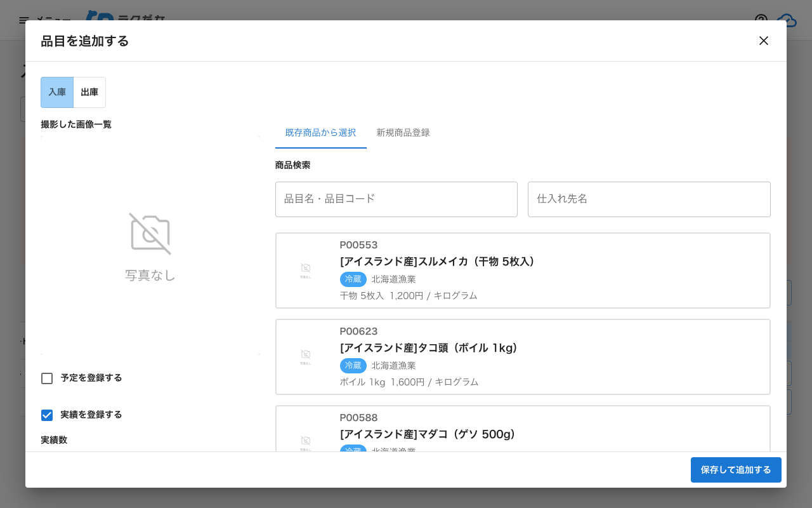This screenshot has height=508, width=812.
Task: Click the no-photo thumbnail for P00588
Action: 306,442
